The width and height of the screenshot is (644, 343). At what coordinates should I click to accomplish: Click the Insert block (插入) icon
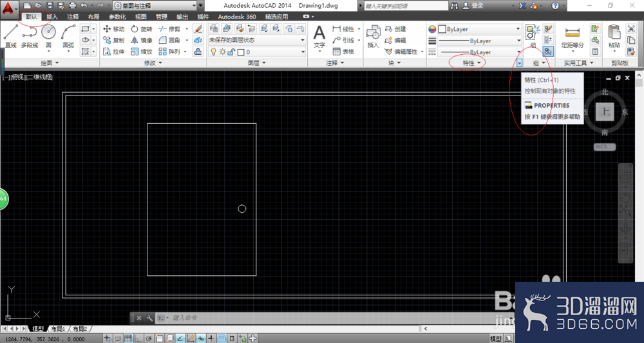(x=373, y=37)
